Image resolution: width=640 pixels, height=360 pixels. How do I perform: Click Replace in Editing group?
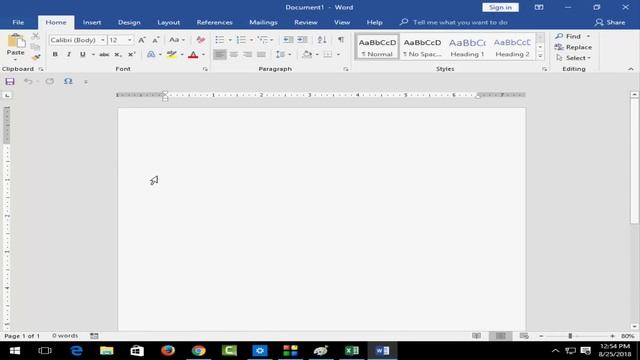pos(573,47)
